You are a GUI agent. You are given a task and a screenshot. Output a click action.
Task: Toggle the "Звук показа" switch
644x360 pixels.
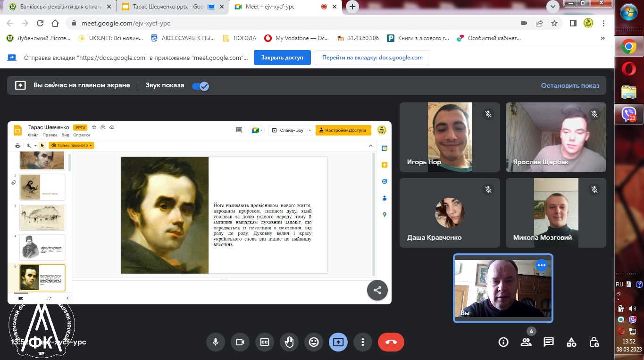tap(201, 86)
